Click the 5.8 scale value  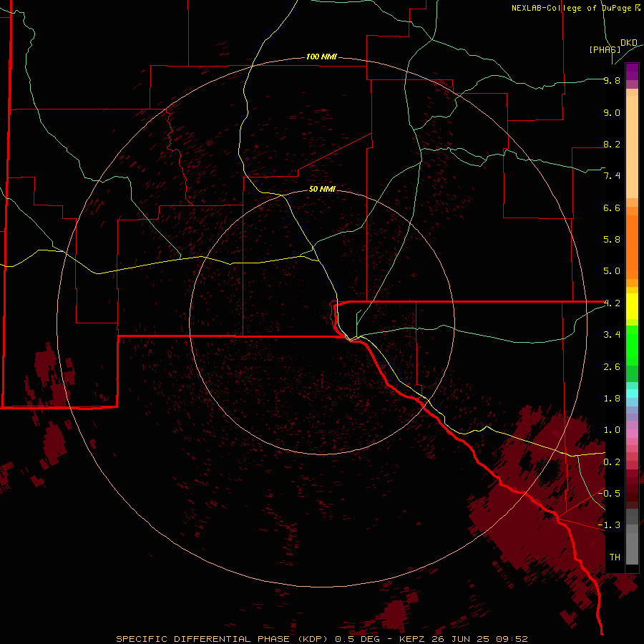click(612, 240)
